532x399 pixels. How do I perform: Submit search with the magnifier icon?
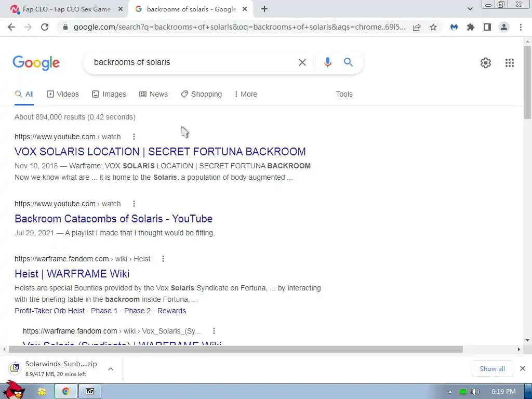[x=348, y=62]
